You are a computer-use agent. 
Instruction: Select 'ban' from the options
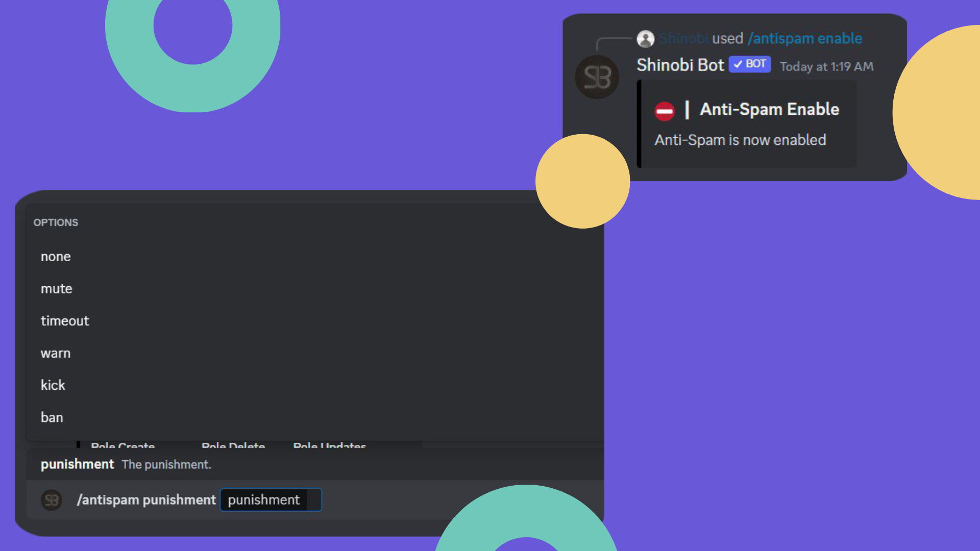coord(52,417)
